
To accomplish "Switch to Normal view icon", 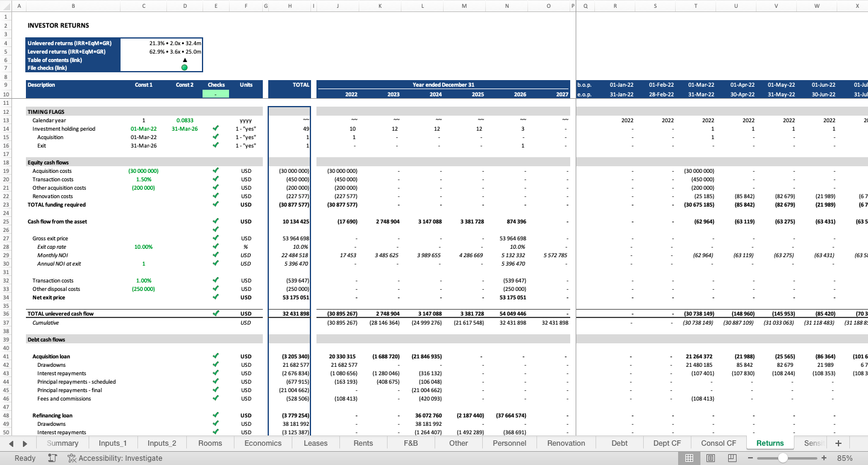I will click(689, 458).
